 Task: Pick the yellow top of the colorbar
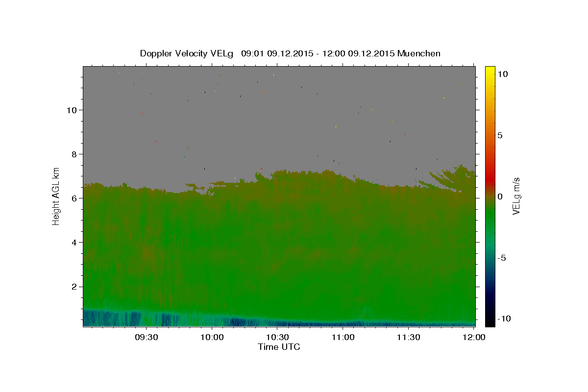click(490, 71)
